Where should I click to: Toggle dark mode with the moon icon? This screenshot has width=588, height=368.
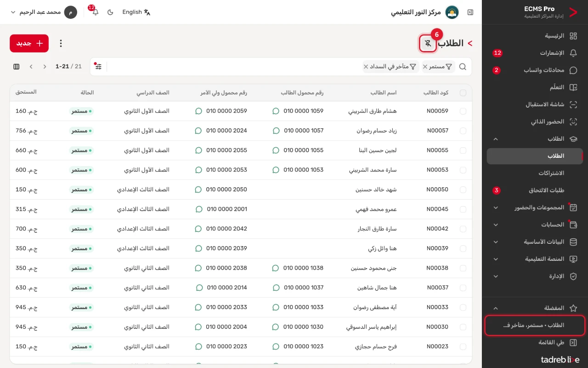110,12
